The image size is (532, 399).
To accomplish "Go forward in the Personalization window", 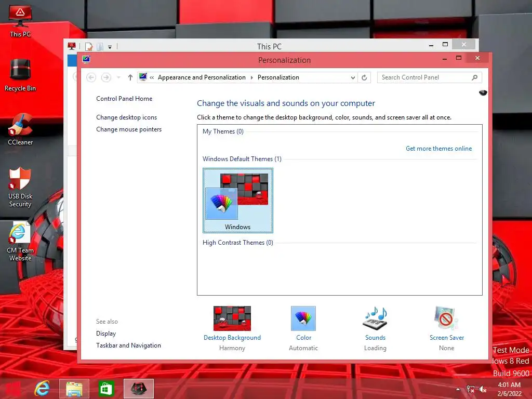I will pos(106,77).
